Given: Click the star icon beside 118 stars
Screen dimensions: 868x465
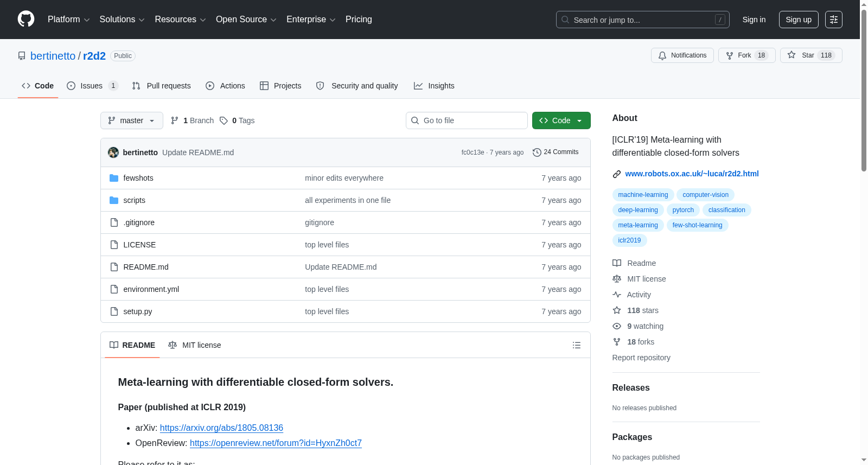Looking at the screenshot, I should [617, 310].
